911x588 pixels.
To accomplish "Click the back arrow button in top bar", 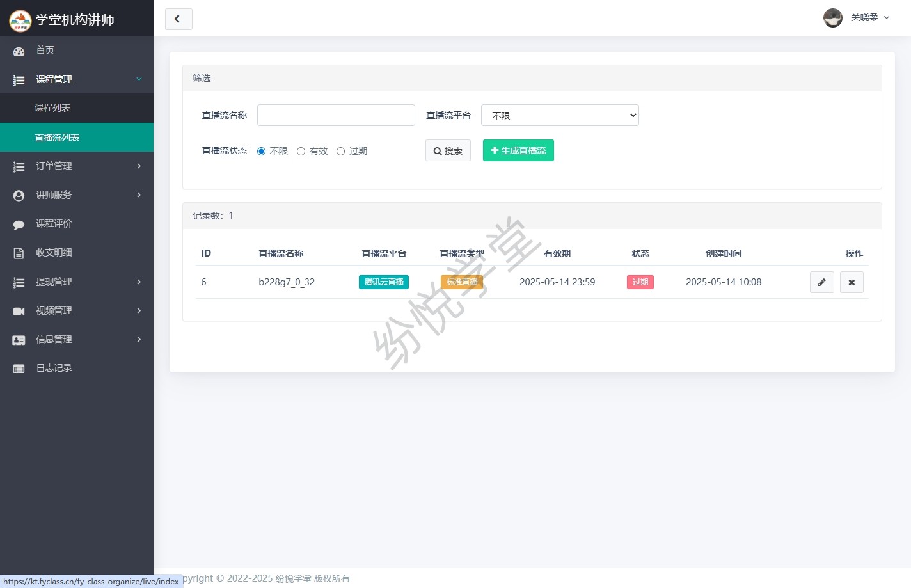I will (x=178, y=19).
